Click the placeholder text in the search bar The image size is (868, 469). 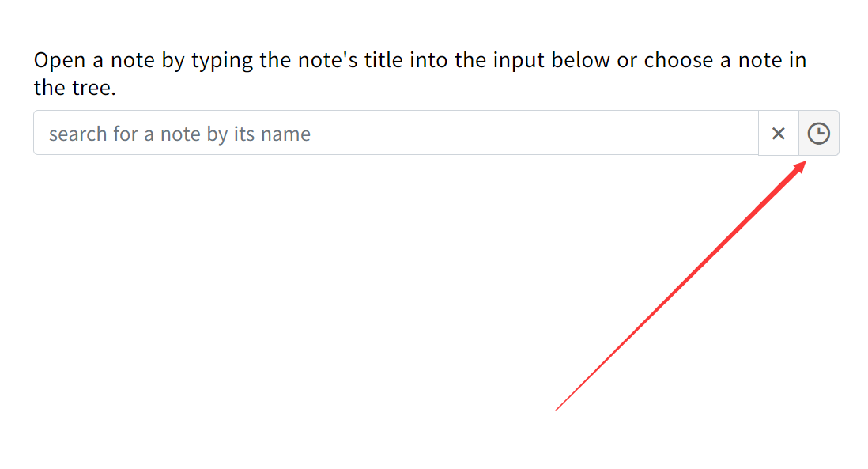tap(179, 133)
